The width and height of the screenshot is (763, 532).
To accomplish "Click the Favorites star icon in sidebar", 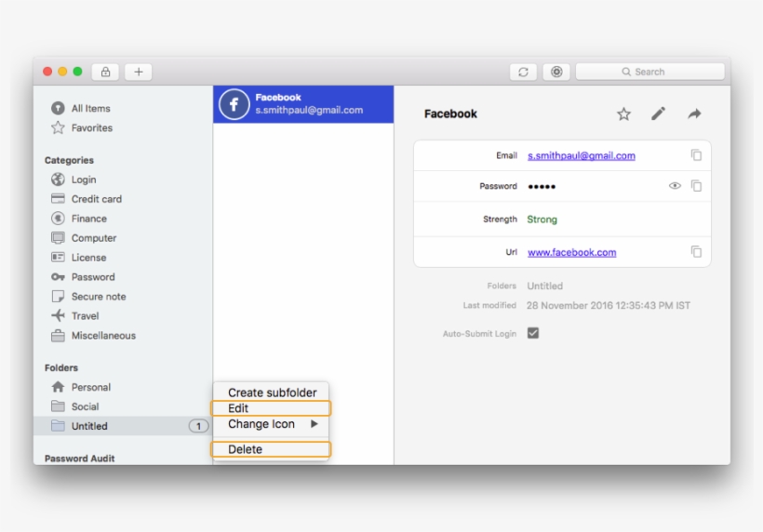I will coord(58,127).
